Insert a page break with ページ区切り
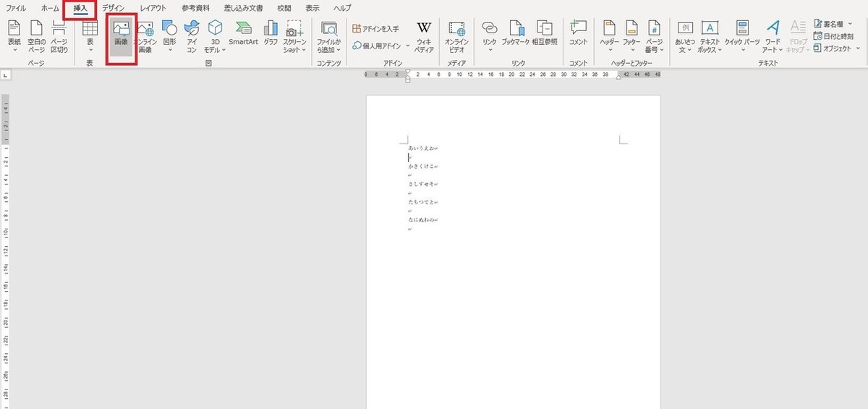Screen dimensions: 868x409 pos(59,36)
